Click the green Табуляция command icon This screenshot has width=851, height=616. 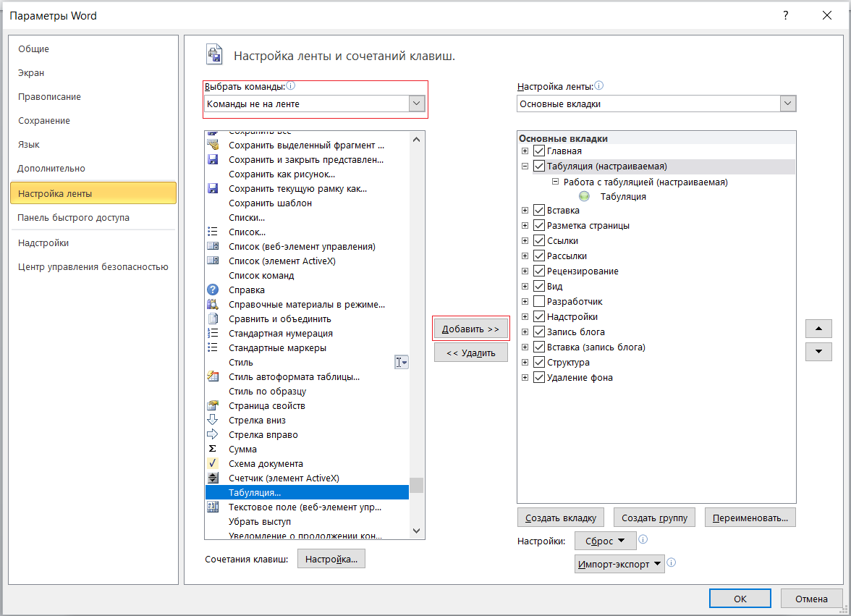point(585,196)
